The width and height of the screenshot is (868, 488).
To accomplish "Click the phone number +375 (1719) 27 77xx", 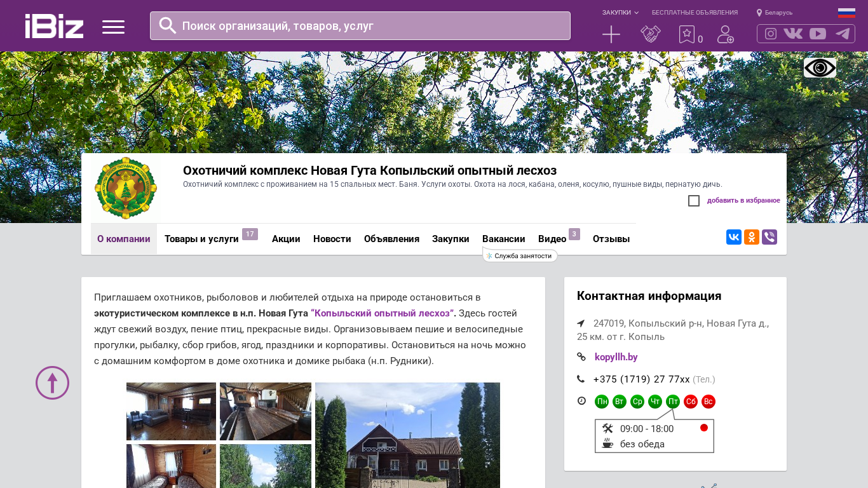I will point(641,379).
